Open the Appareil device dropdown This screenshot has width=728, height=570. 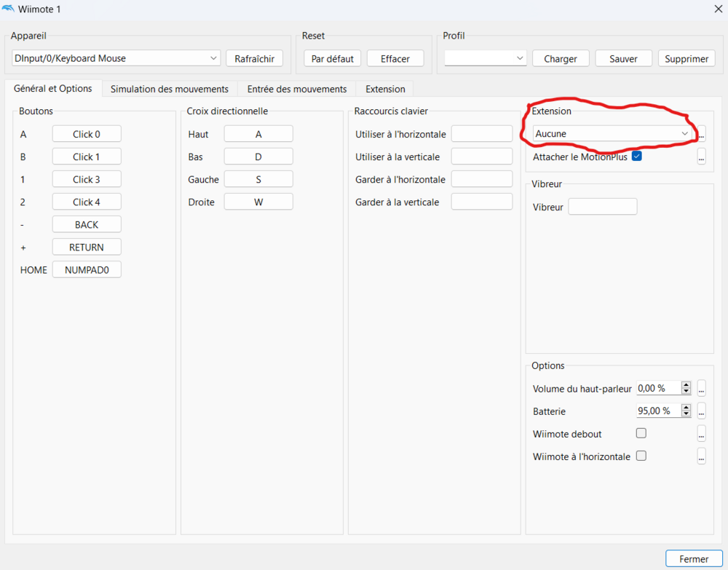coord(116,58)
